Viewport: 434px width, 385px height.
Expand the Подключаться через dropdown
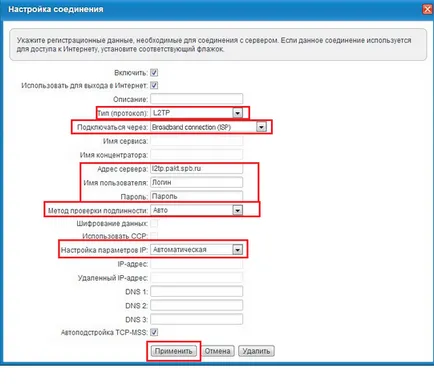coord(261,127)
